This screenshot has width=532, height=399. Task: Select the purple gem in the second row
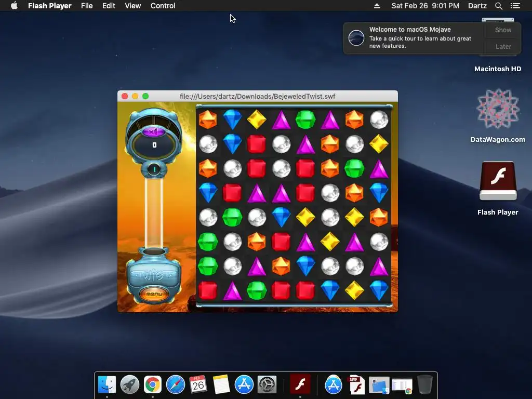305,144
